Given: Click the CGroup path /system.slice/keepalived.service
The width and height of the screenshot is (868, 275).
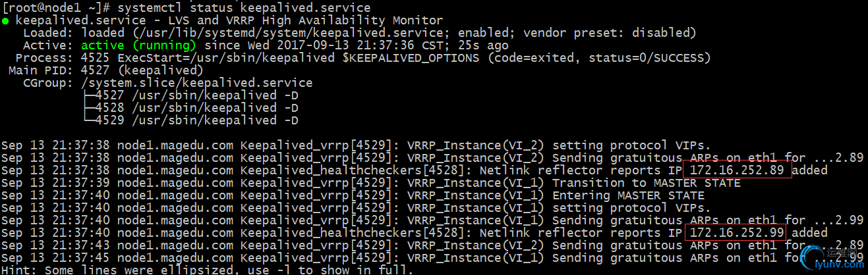Looking at the screenshot, I should point(196,83).
